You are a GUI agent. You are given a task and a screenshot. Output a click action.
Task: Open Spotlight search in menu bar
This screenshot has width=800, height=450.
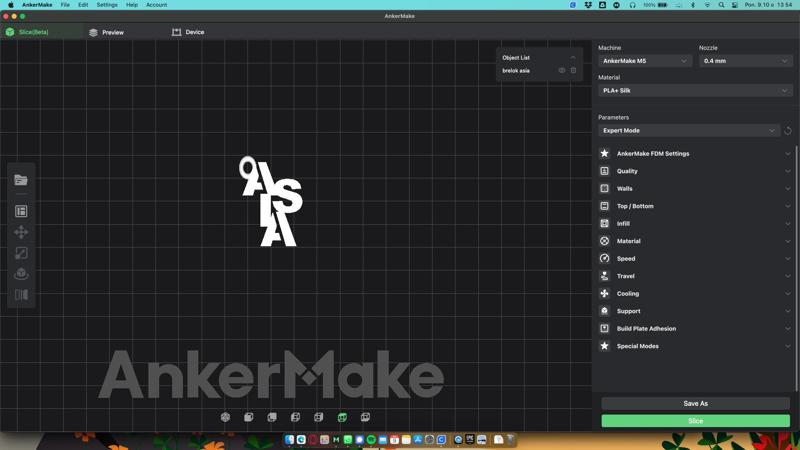tap(721, 5)
